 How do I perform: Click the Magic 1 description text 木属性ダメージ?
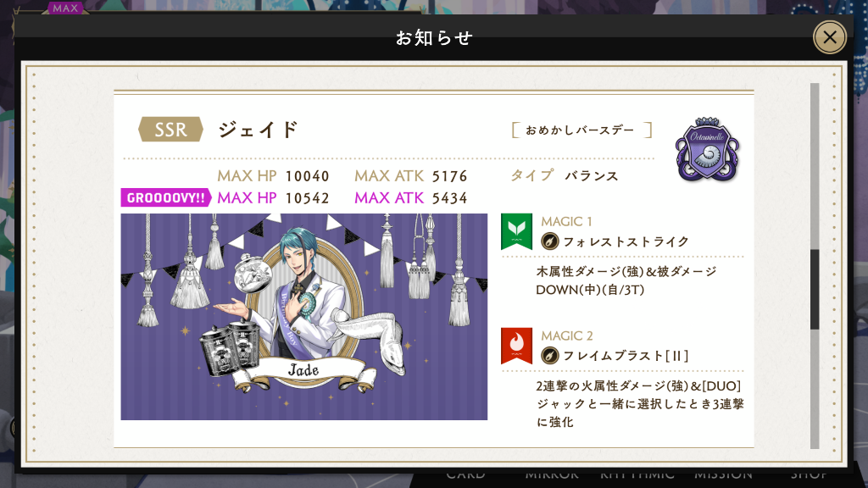[x=626, y=280]
